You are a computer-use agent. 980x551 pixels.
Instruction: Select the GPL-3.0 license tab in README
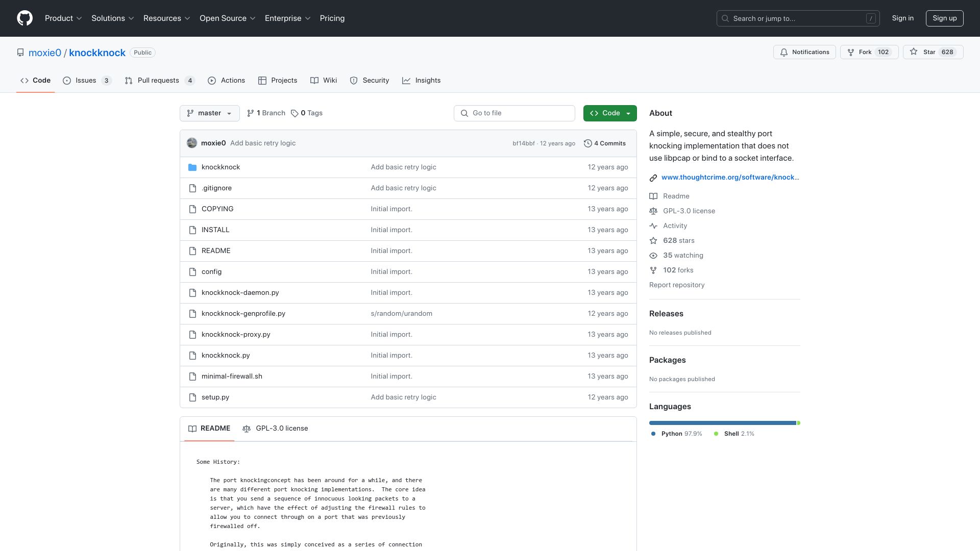tap(275, 429)
